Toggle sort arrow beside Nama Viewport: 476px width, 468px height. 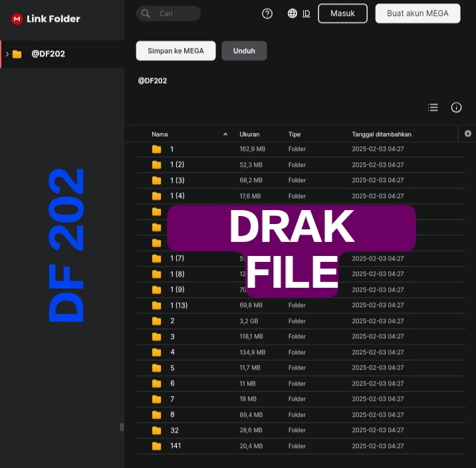225,134
